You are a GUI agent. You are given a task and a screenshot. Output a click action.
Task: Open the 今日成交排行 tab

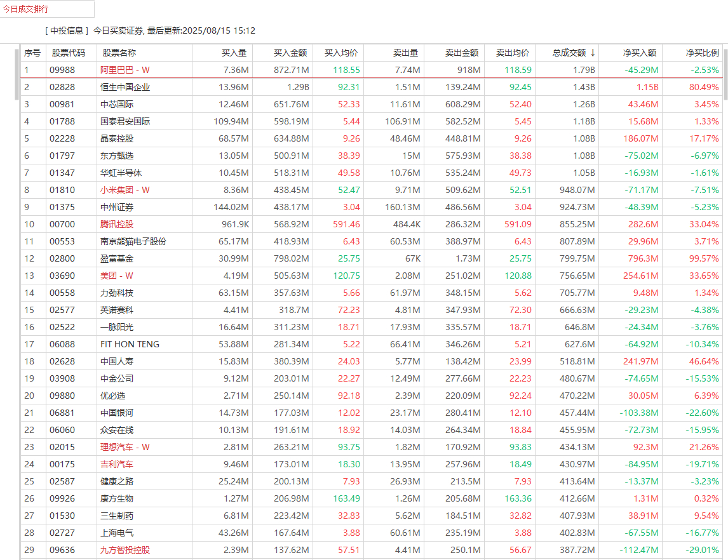pos(26,9)
